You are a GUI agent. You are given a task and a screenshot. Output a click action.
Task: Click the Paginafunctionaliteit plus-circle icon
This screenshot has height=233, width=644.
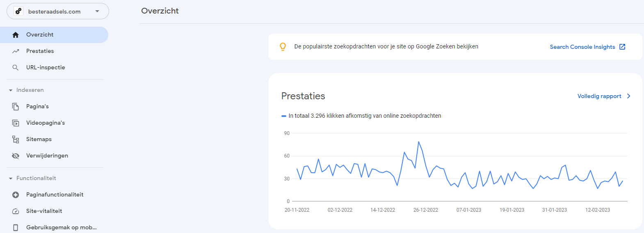16,195
